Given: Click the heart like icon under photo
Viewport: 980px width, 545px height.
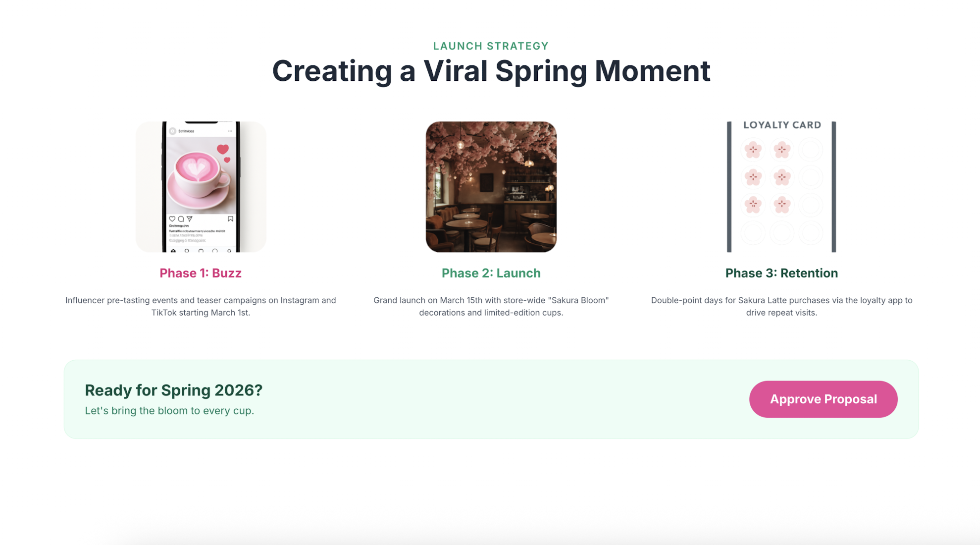Looking at the screenshot, I should (x=172, y=218).
